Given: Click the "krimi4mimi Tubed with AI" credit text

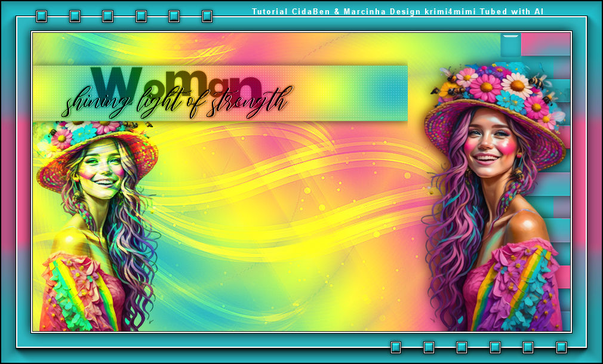Looking at the screenshot, I should pos(484,11).
